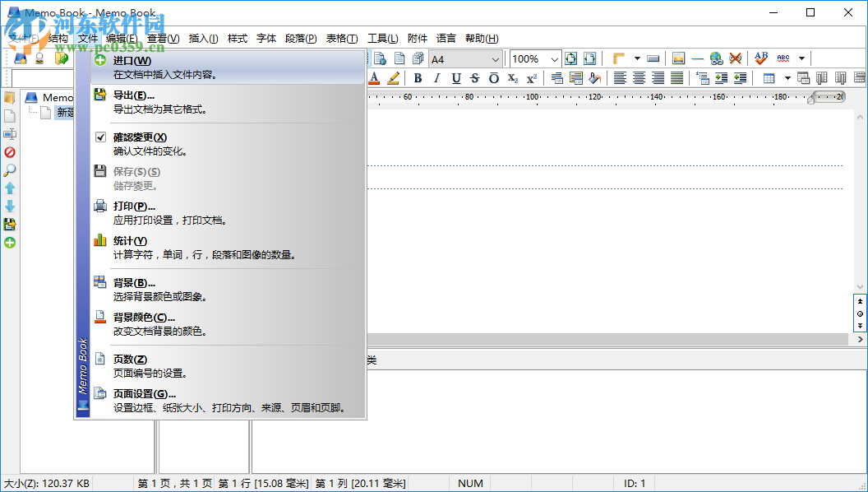The image size is (868, 492).
Task: Open the 段落(P) menu
Action: tap(301, 38)
